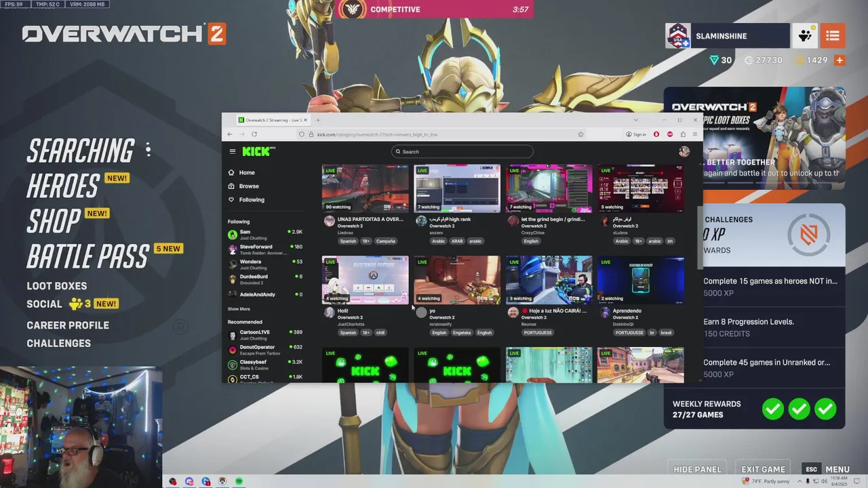
Task: Open CartoonL1VE in Recommended list
Action: point(265,335)
